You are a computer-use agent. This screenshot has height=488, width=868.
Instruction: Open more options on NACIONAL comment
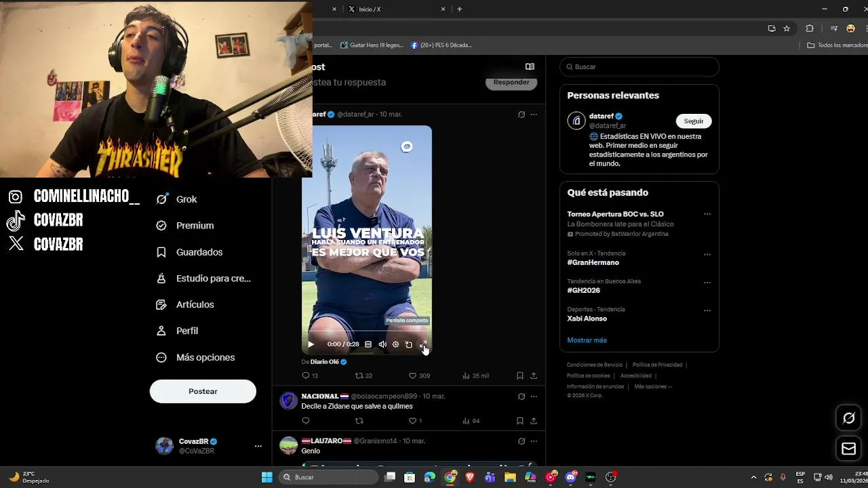534,396
